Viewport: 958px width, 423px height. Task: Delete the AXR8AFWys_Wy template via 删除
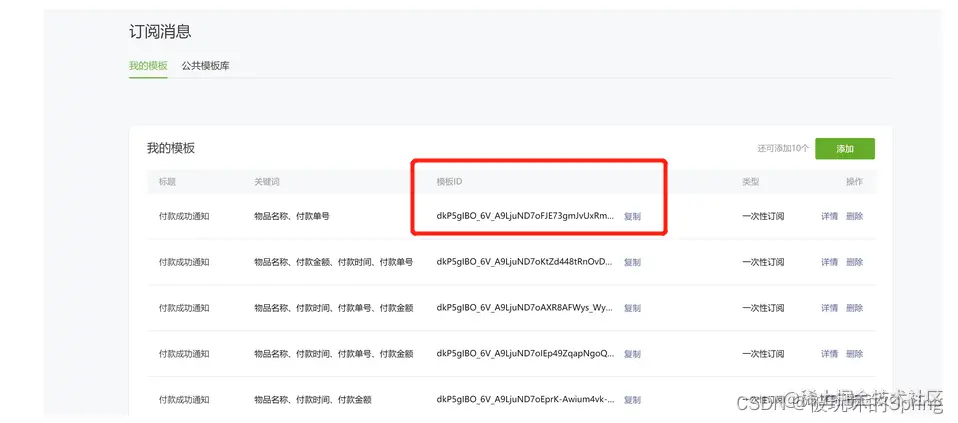tap(854, 307)
